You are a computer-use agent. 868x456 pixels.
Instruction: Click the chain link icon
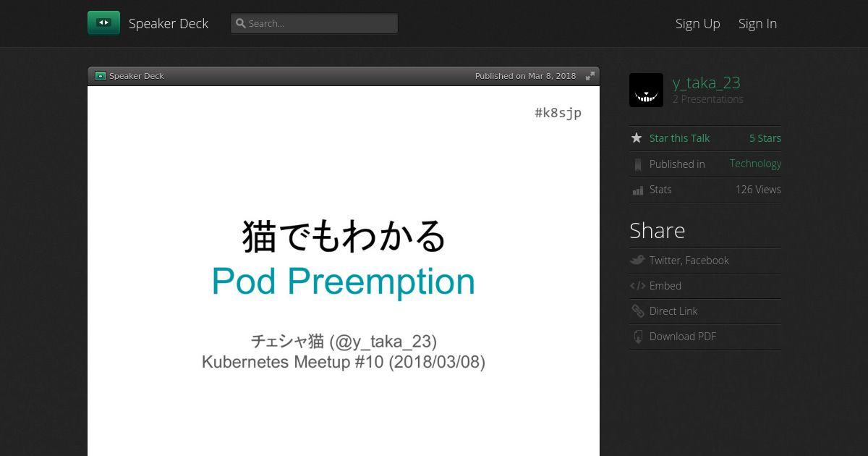click(x=637, y=311)
